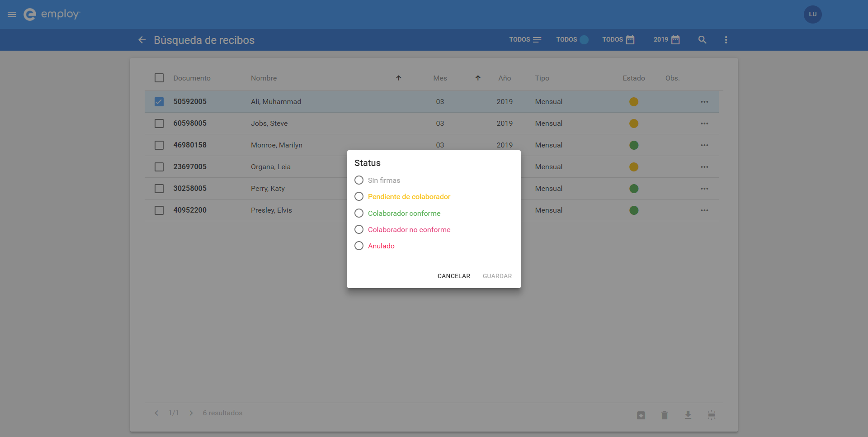
Task: Click the LU user avatar
Action: pos(812,14)
